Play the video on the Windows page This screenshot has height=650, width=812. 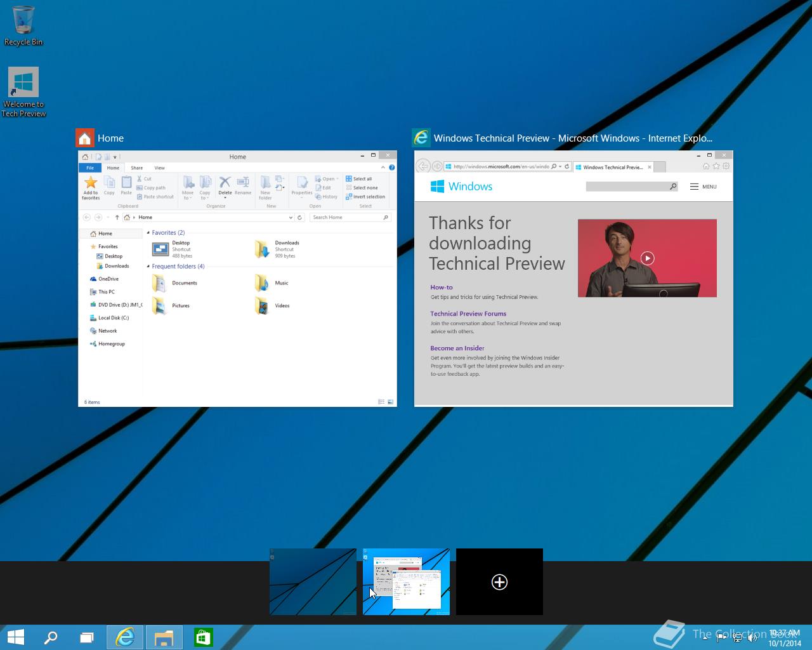[x=647, y=258]
